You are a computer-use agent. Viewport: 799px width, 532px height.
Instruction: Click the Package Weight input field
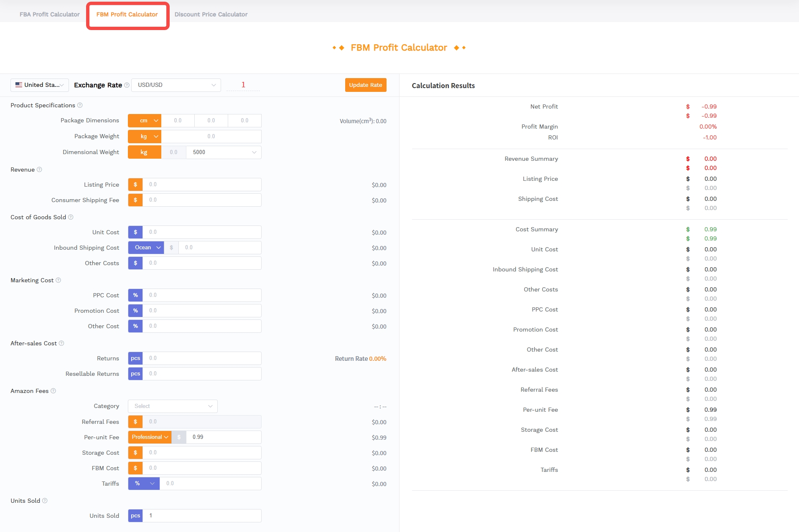pyautogui.click(x=211, y=137)
